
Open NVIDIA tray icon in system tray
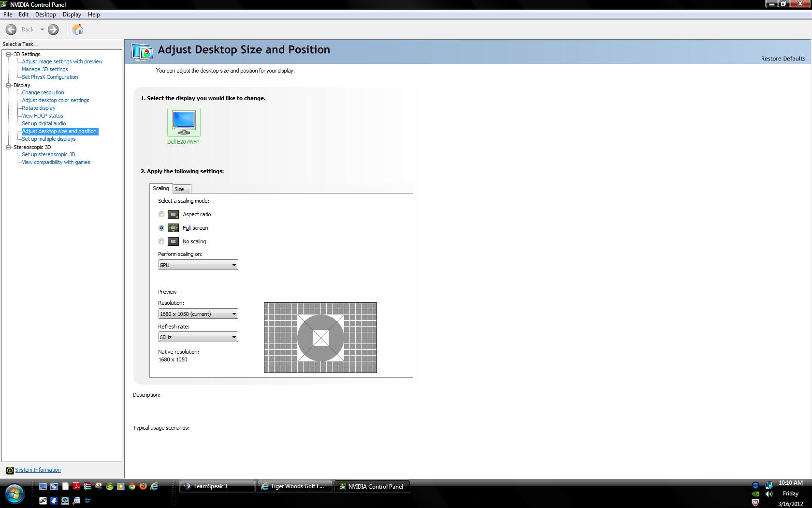click(x=755, y=494)
